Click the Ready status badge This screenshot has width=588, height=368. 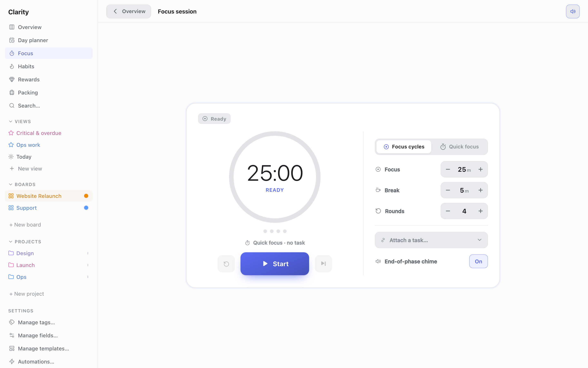[214, 119]
